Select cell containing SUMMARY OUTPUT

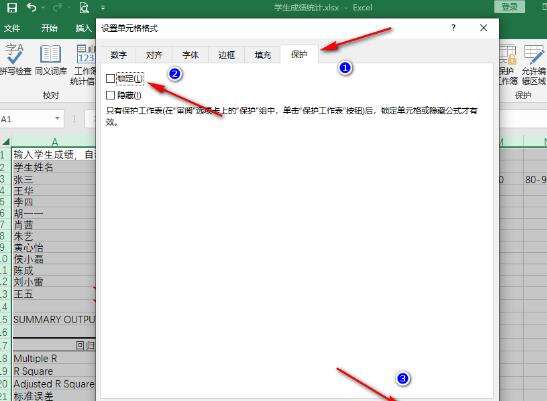point(54,320)
